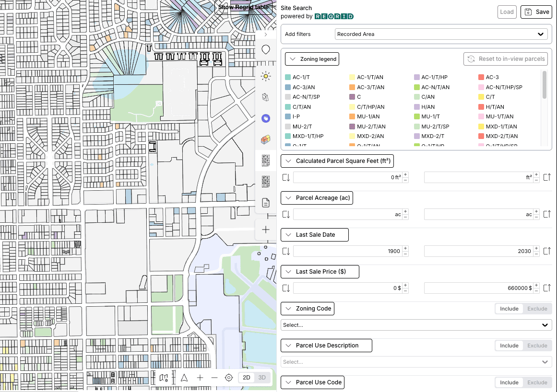Set Zoning Code filter to Include
This screenshot has height=392, width=557.
[509, 309]
